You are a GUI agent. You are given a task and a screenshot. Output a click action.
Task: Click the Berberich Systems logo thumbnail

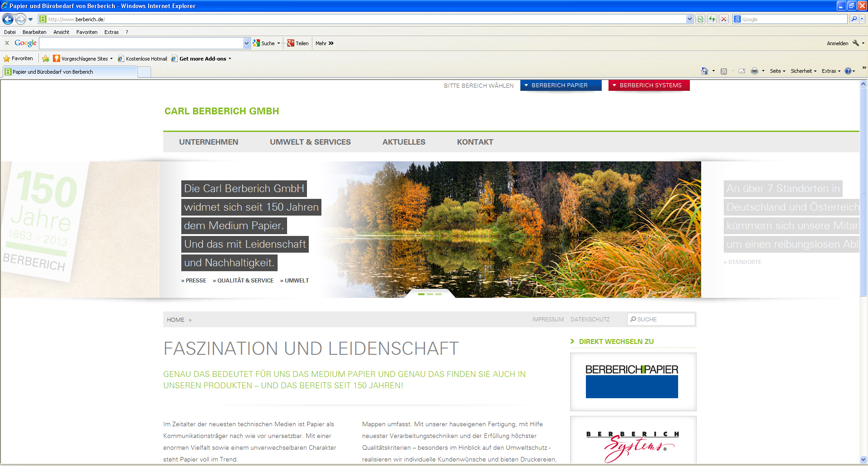633,440
